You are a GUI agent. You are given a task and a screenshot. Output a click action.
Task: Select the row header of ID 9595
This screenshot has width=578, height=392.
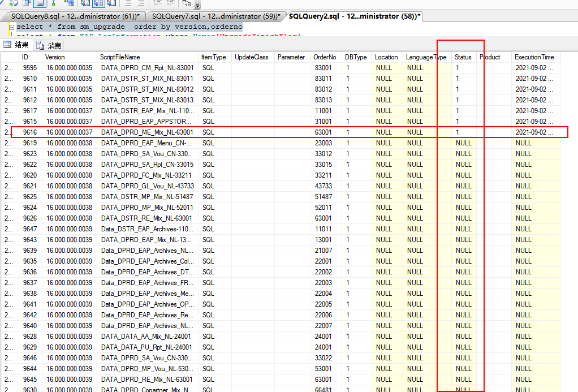9,68
